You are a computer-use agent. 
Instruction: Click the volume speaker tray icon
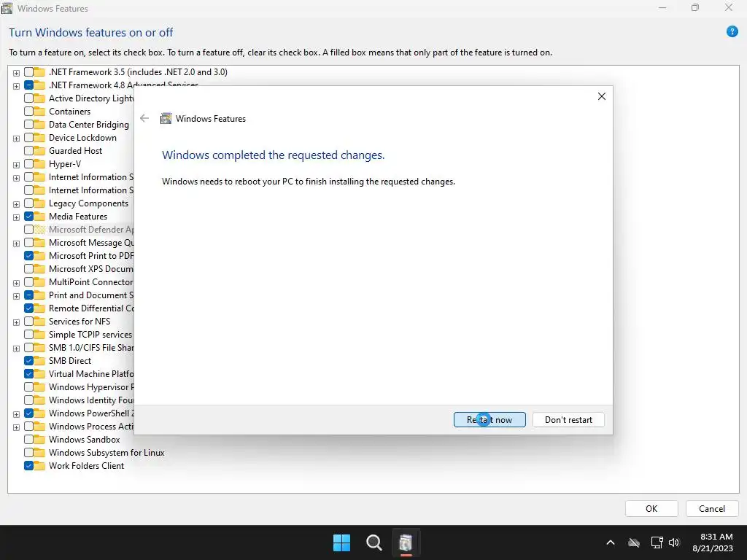click(x=673, y=542)
